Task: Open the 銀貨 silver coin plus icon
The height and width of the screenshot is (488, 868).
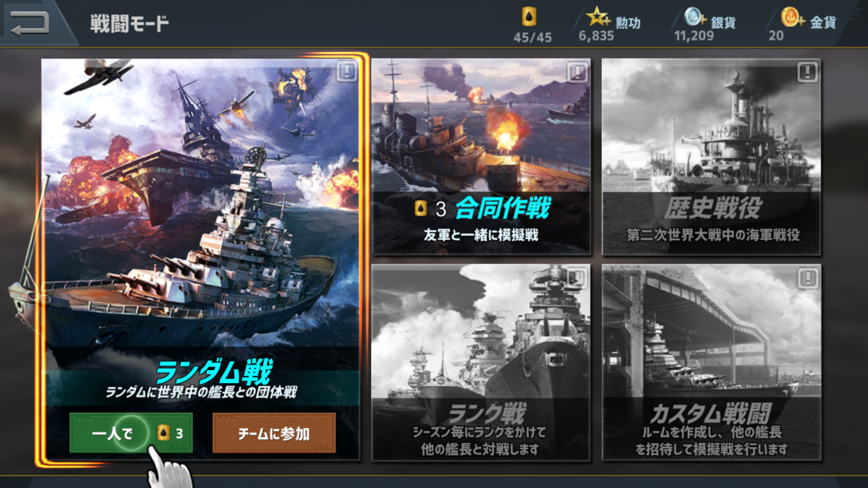Action: click(696, 17)
